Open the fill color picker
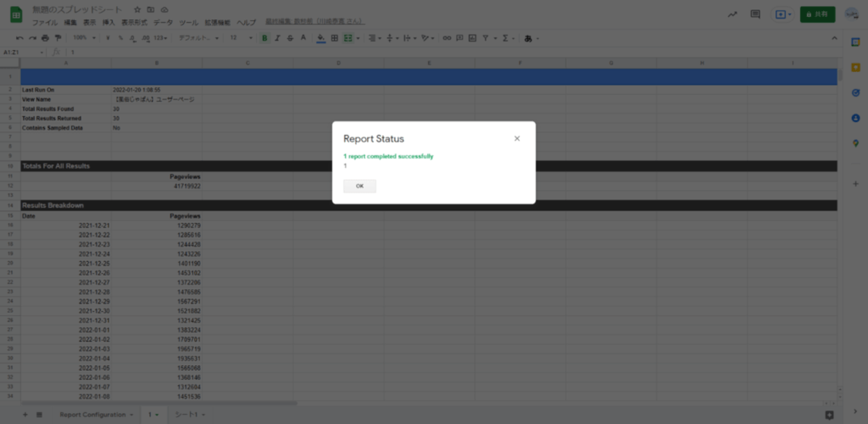Image resolution: width=868 pixels, height=424 pixels. pyautogui.click(x=320, y=38)
